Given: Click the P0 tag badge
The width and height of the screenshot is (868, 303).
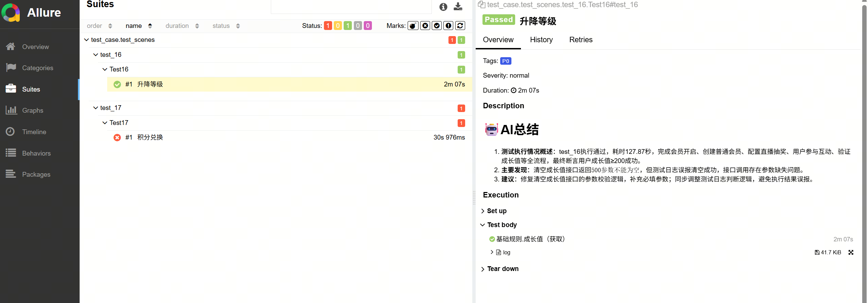Looking at the screenshot, I should (505, 61).
